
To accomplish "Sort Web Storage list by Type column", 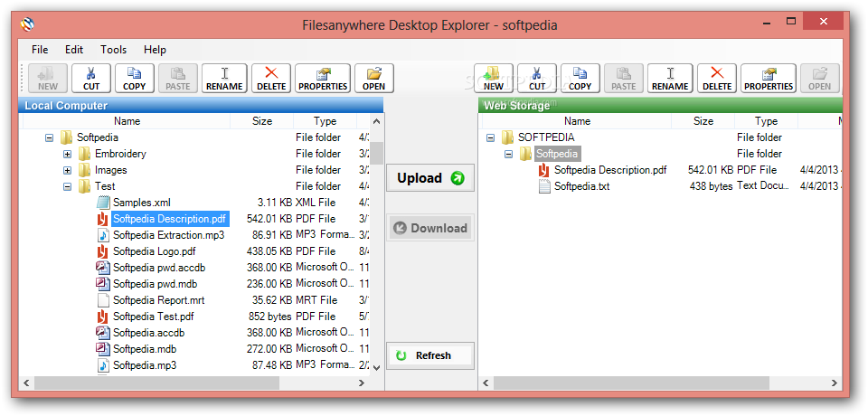I will click(766, 121).
